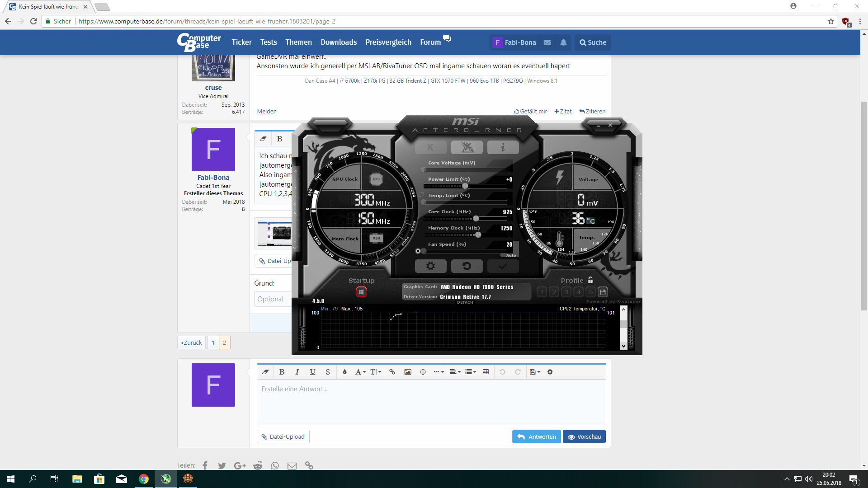Screen dimensions: 868x488
Task: Insert smiley in the reply editor toolbar
Action: coord(423,372)
